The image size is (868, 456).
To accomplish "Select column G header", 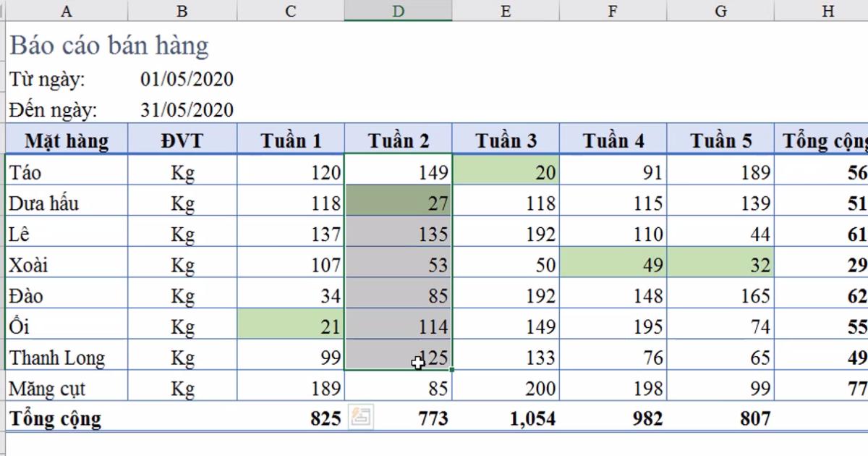I will (x=720, y=10).
